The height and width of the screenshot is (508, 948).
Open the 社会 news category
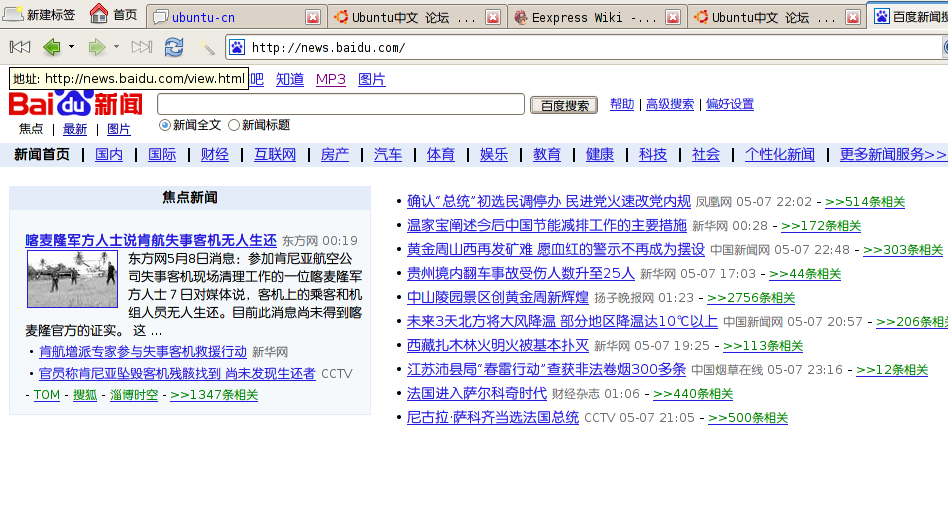706,155
